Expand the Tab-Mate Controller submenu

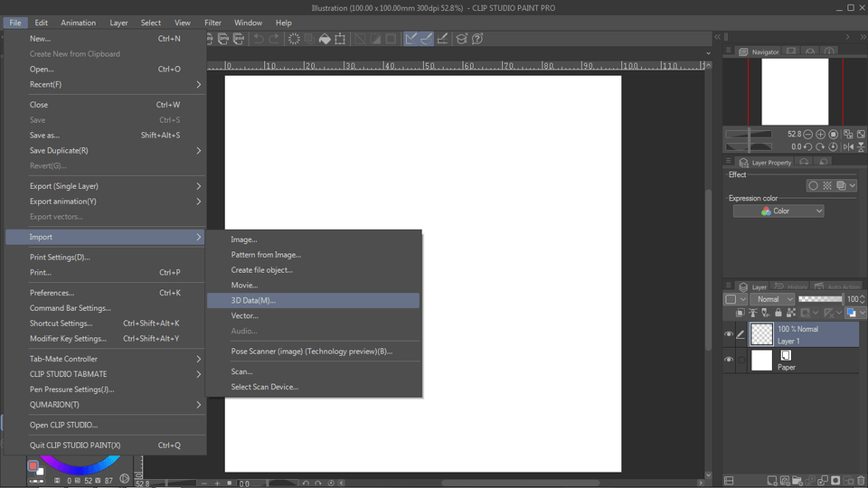[x=106, y=359]
